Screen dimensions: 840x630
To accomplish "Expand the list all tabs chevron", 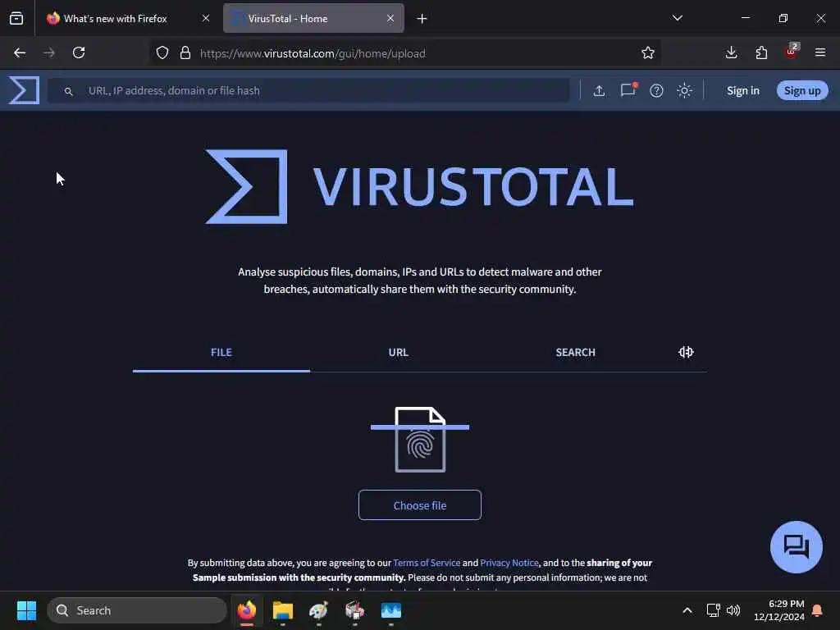I will click(x=678, y=18).
